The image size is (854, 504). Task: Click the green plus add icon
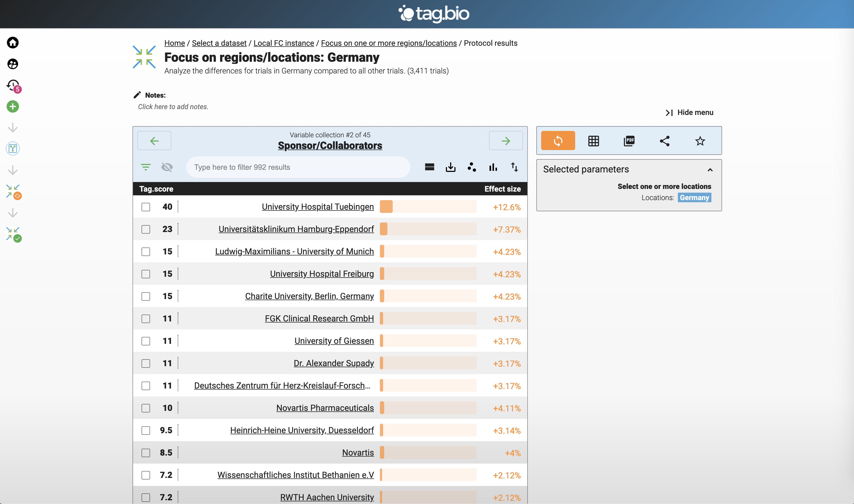coord(13,106)
